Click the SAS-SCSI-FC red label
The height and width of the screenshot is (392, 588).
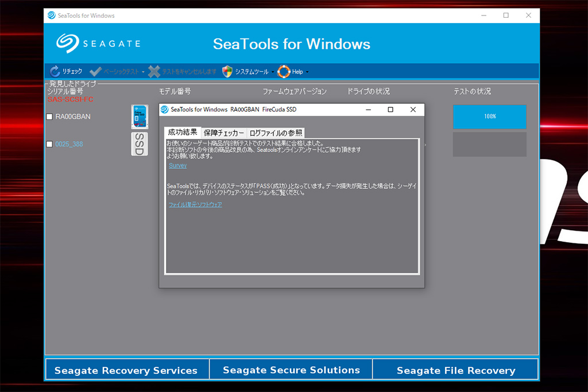point(70,99)
